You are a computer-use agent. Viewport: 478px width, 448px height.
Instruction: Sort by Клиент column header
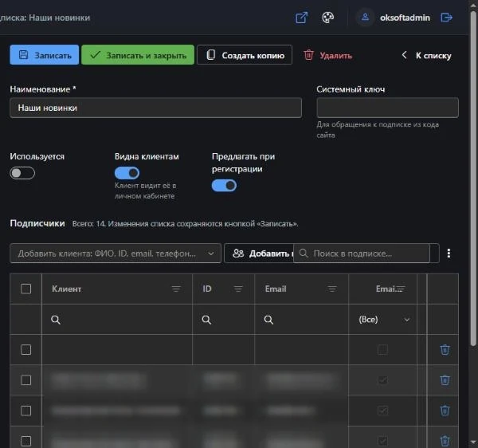pyautogui.click(x=66, y=289)
